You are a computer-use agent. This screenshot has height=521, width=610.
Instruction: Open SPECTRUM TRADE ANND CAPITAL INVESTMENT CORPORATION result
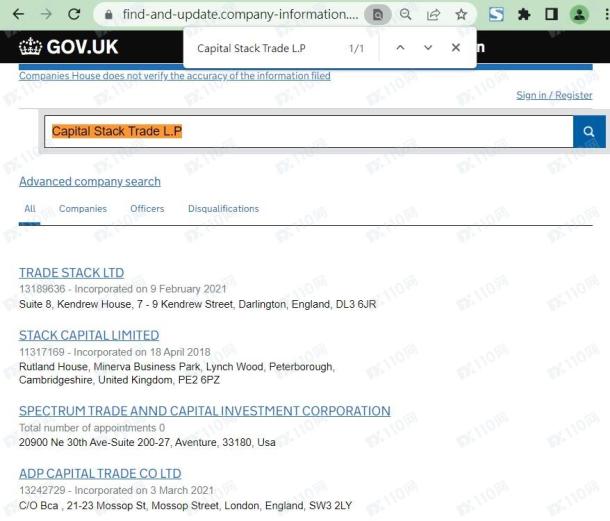click(x=205, y=411)
